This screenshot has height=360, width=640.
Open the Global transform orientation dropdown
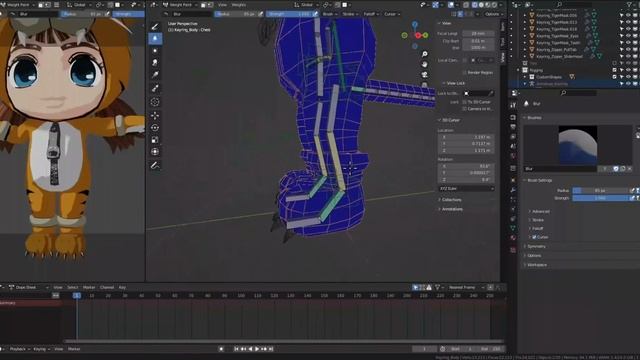307,5
